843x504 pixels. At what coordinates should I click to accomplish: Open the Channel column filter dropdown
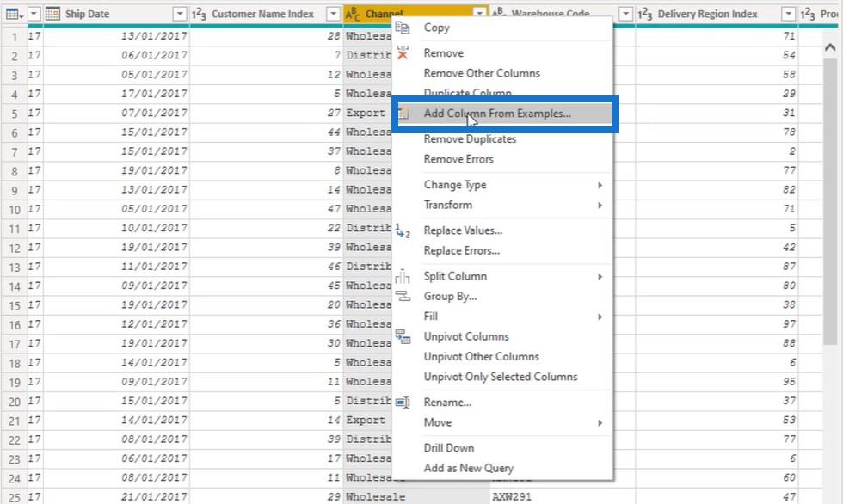(x=480, y=13)
